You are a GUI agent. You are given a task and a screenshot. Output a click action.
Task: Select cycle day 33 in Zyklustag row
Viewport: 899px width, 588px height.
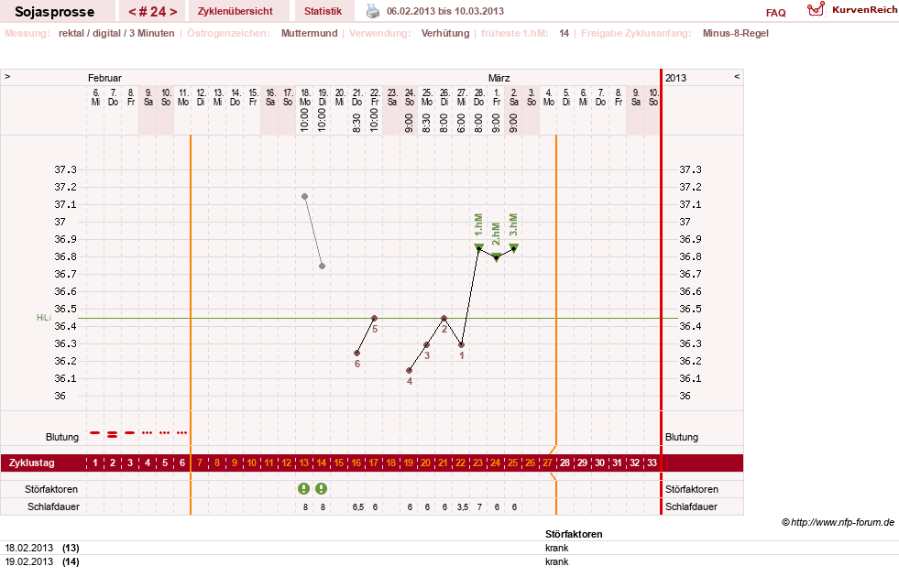click(652, 463)
